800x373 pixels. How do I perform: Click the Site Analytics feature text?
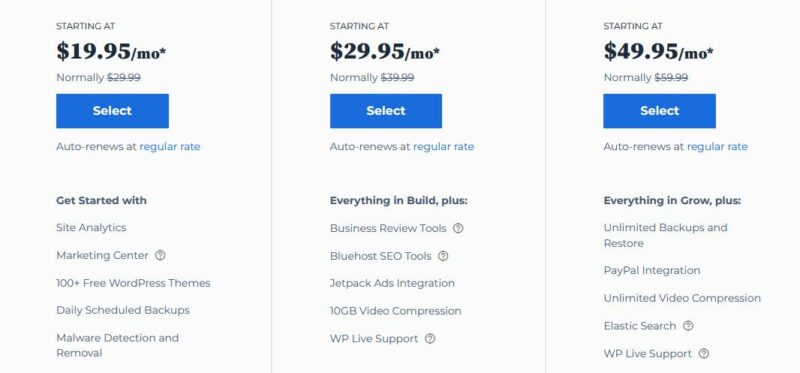coord(91,228)
